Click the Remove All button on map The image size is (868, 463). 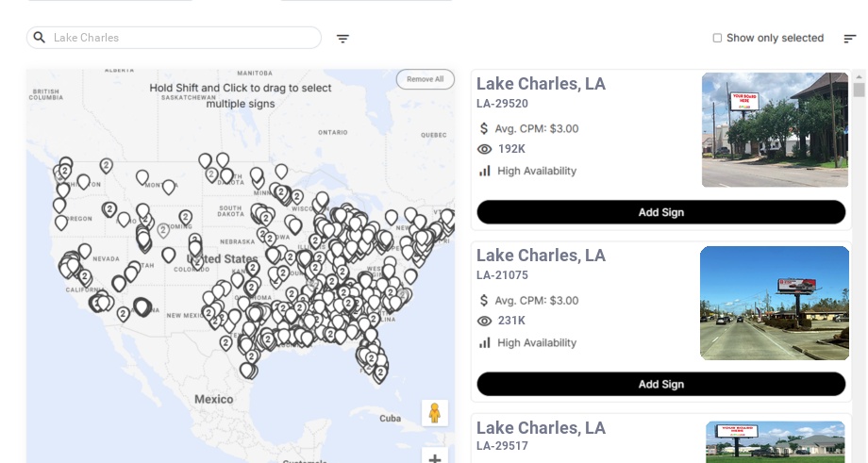[425, 79]
